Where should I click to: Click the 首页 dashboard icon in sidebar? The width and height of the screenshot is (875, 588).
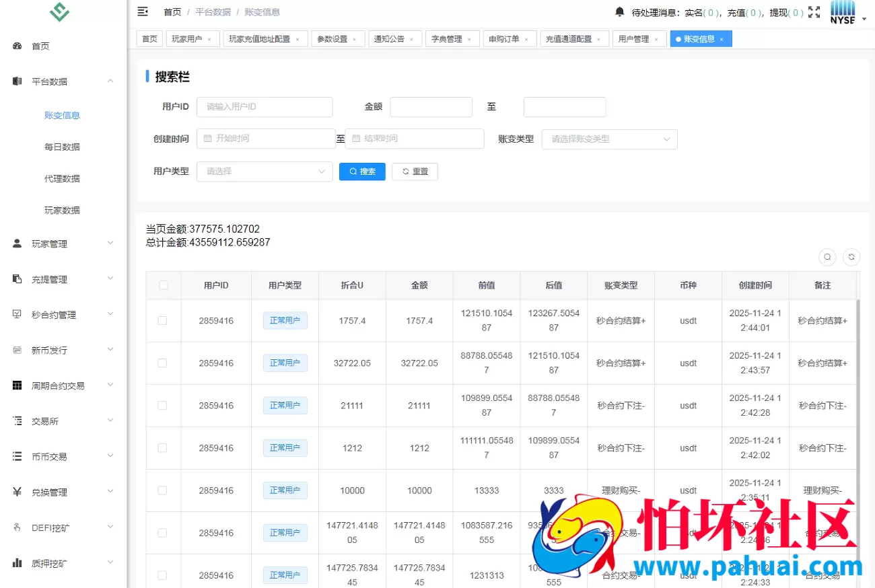tap(17, 46)
